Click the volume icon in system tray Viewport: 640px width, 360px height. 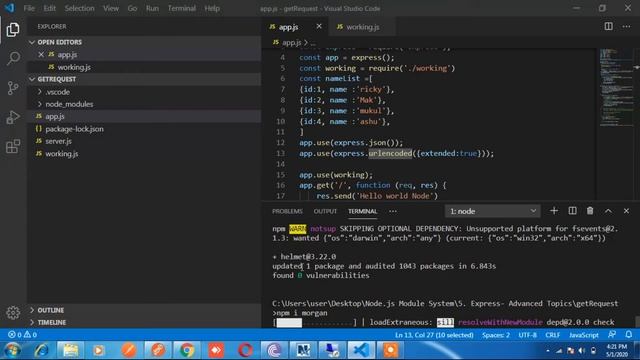(582, 351)
